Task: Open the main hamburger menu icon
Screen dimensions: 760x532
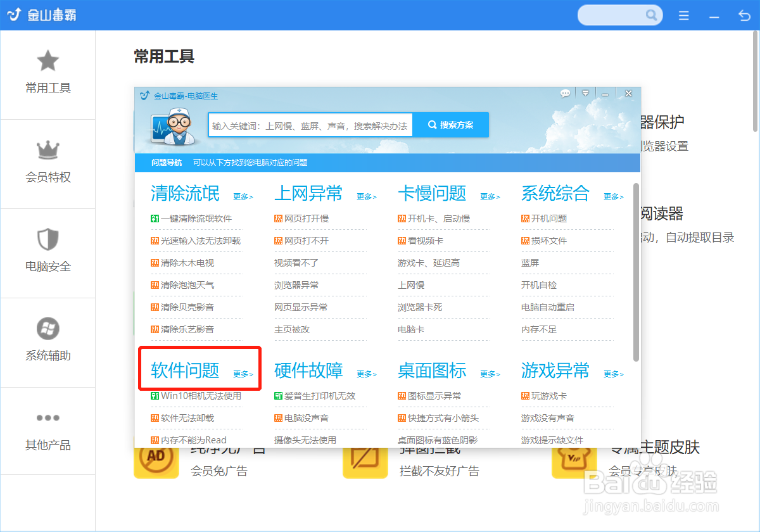Action: (x=684, y=15)
